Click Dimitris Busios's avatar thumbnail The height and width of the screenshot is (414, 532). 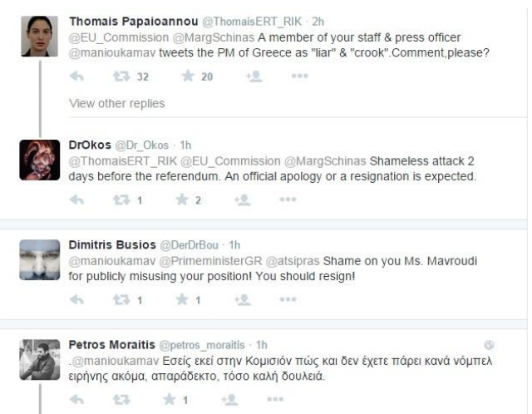pyautogui.click(x=40, y=259)
